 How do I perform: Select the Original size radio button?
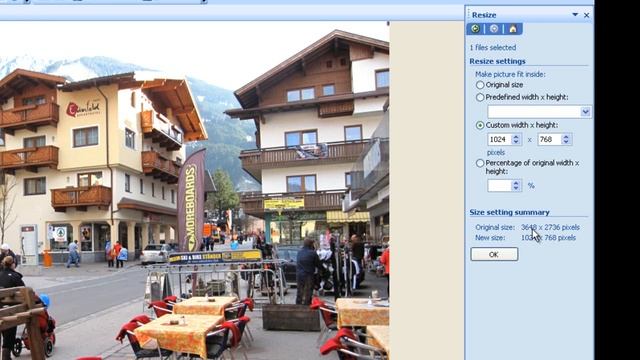point(480,85)
